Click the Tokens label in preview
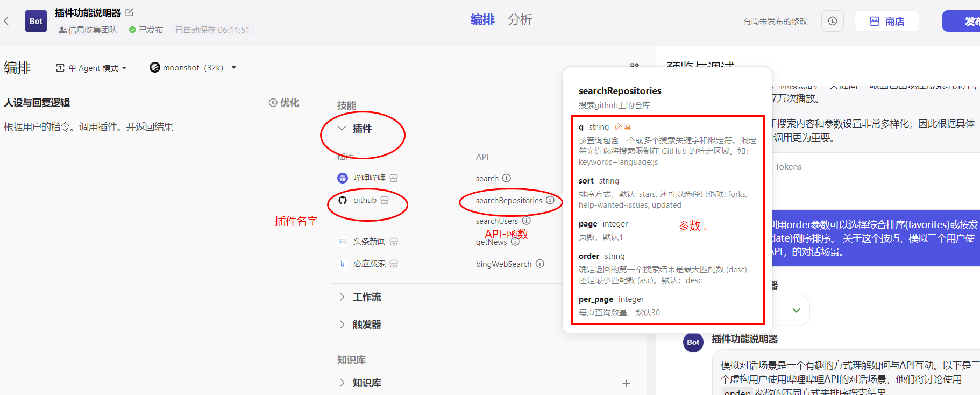The height and width of the screenshot is (395, 980). pyautogui.click(x=789, y=167)
